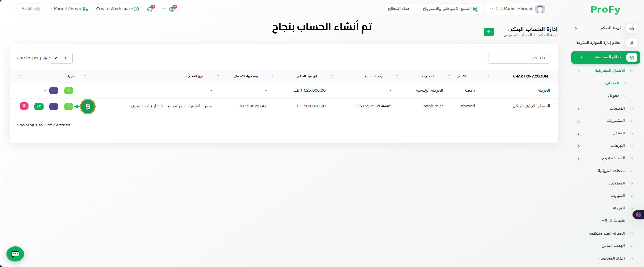
Task: Click the bank misr cell
Action: coord(433,106)
